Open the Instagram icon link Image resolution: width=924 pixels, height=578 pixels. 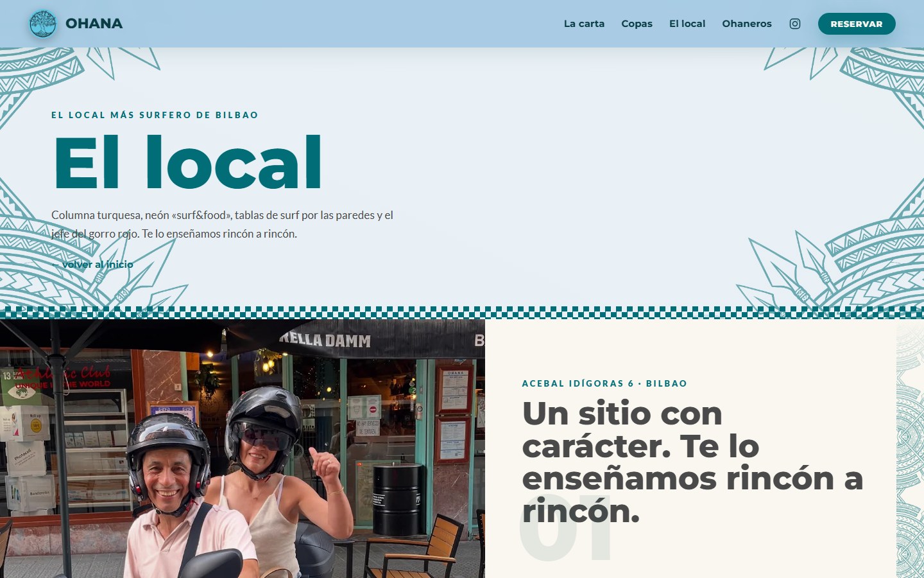click(794, 24)
